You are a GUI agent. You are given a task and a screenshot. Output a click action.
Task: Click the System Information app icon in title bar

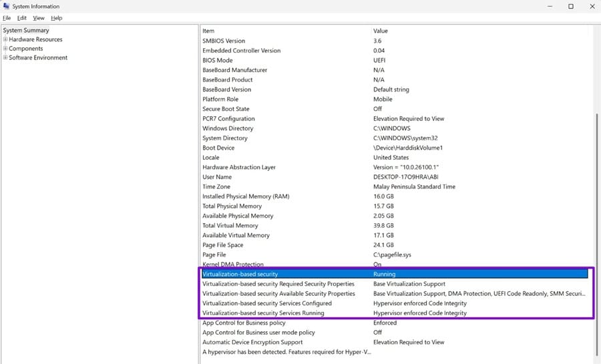point(6,6)
